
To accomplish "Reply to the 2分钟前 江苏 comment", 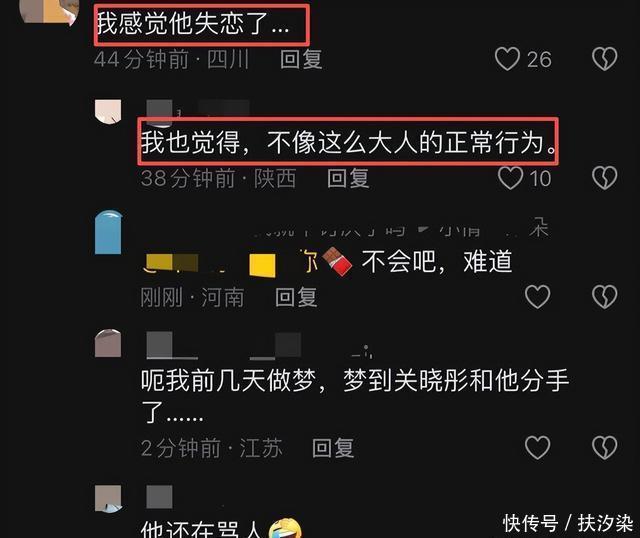I will tap(333, 448).
